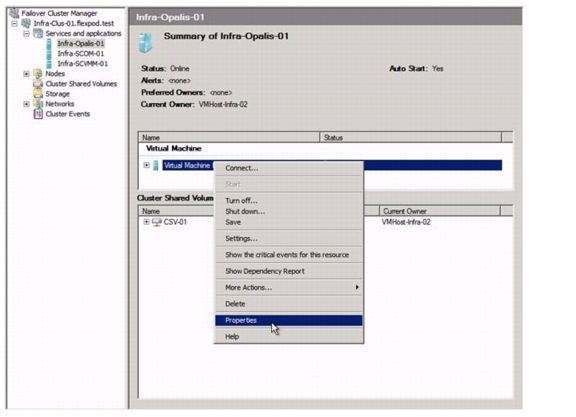This screenshot has width=576, height=417.
Task: Click the greyed-out Start menu entry
Action: click(x=289, y=184)
